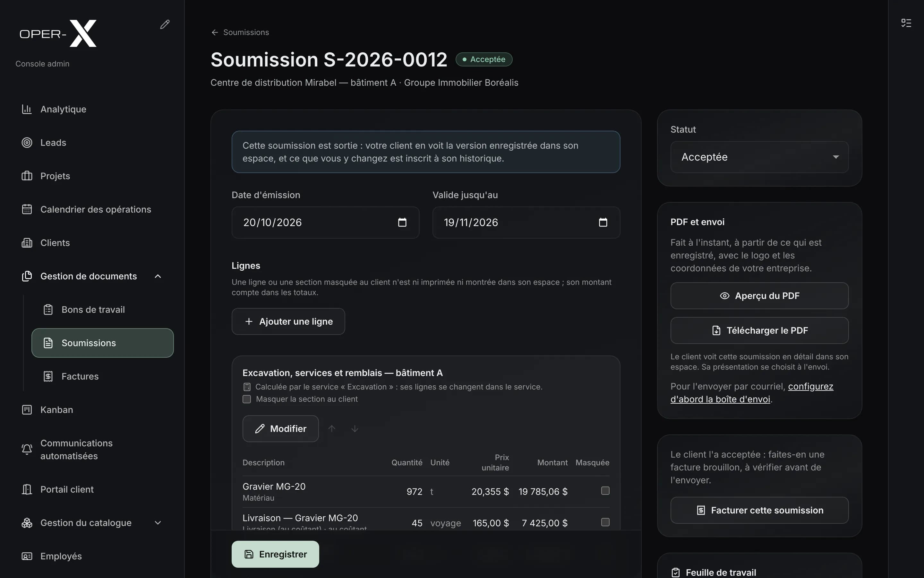Toggle Masquée checkbox for Livraison Gravier MG-20 row
The height and width of the screenshot is (578, 924).
(605, 522)
